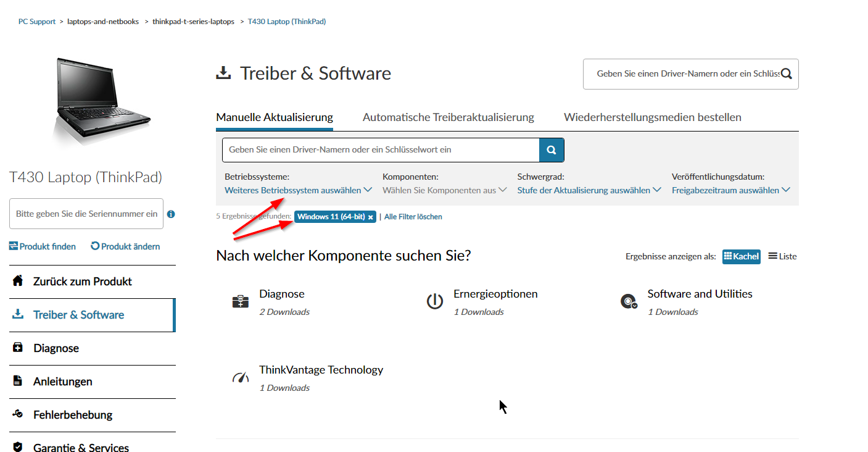This screenshot has width=868, height=452.
Task: Click the Produkt finden link
Action: (43, 246)
